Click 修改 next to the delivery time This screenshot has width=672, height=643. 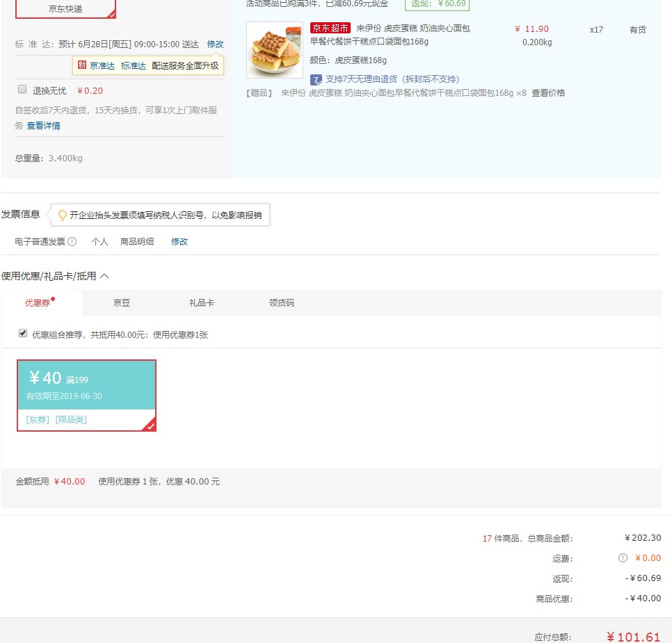[x=215, y=44]
